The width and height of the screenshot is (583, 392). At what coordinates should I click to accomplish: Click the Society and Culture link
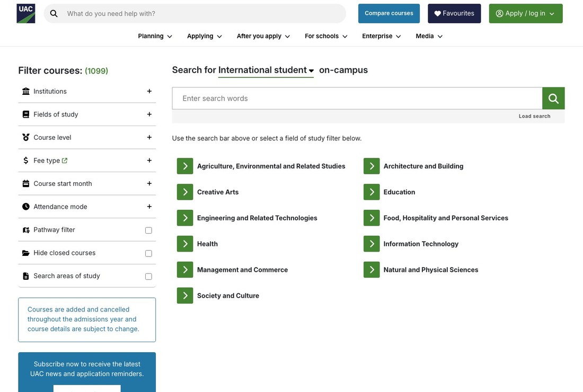coord(228,296)
